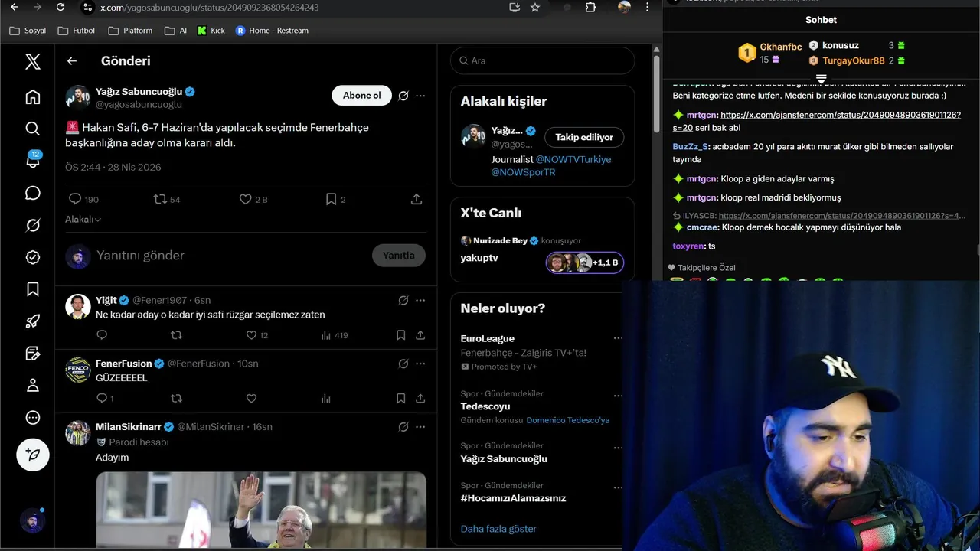Reload the page in Chrome toolbar

click(60, 7)
